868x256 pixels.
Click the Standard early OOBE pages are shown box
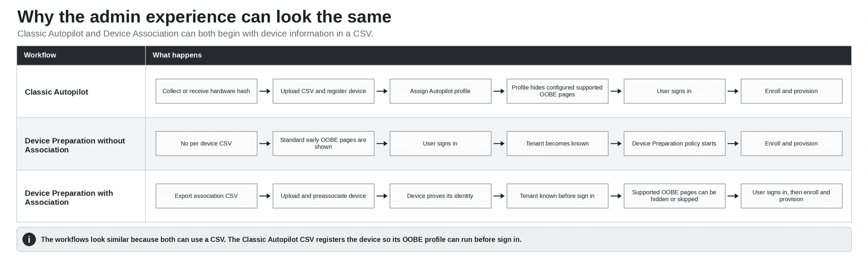coord(324,143)
